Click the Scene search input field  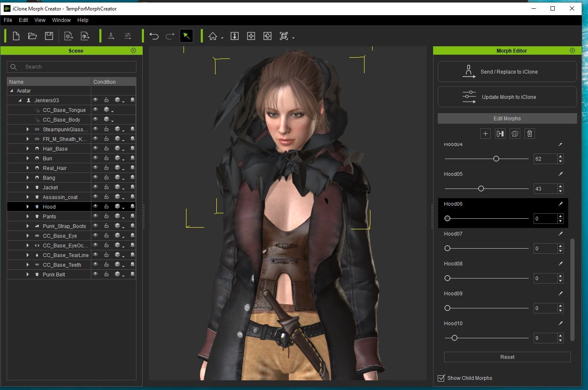tap(72, 67)
